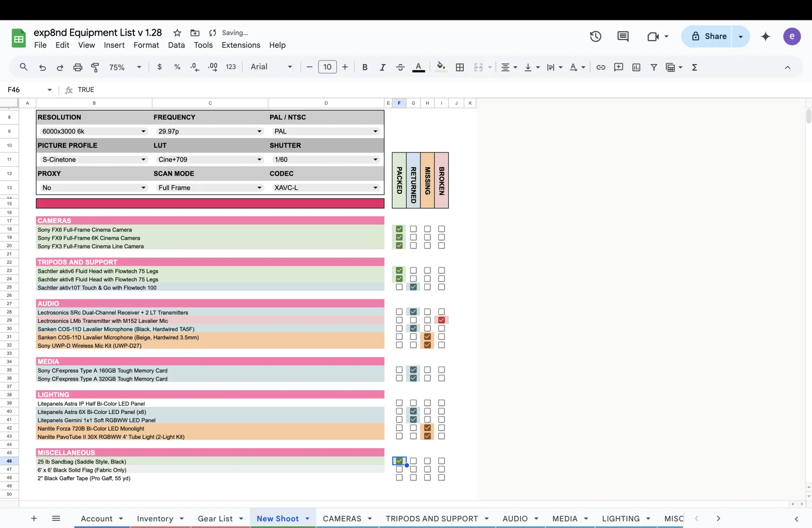
Task: Uncheck PACKED for Sony FX6 camera
Action: coord(399,229)
